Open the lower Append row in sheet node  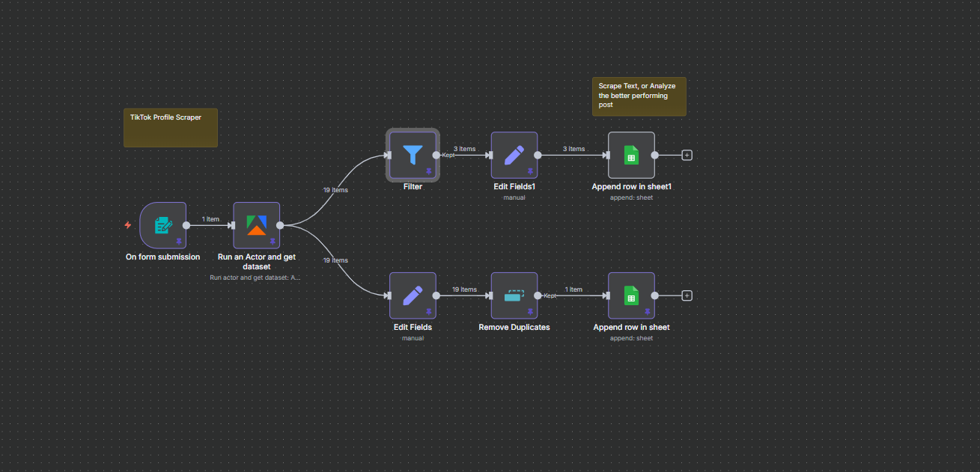click(631, 295)
